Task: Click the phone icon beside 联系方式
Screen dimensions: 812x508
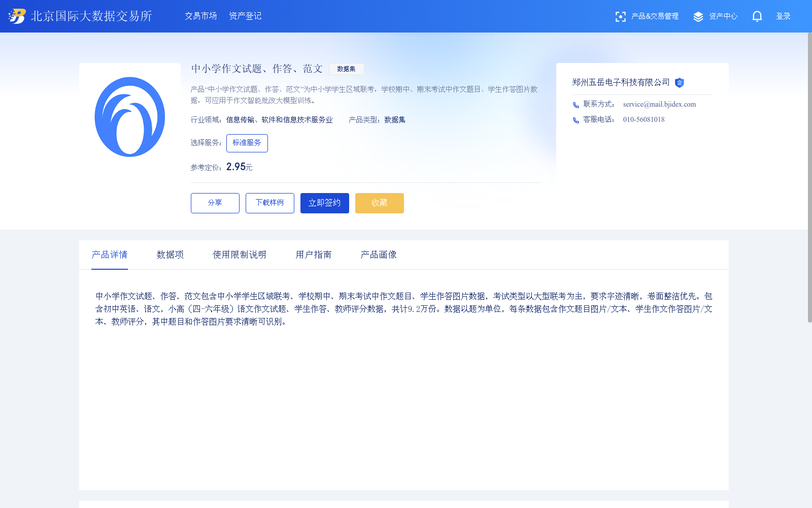Action: [x=576, y=105]
